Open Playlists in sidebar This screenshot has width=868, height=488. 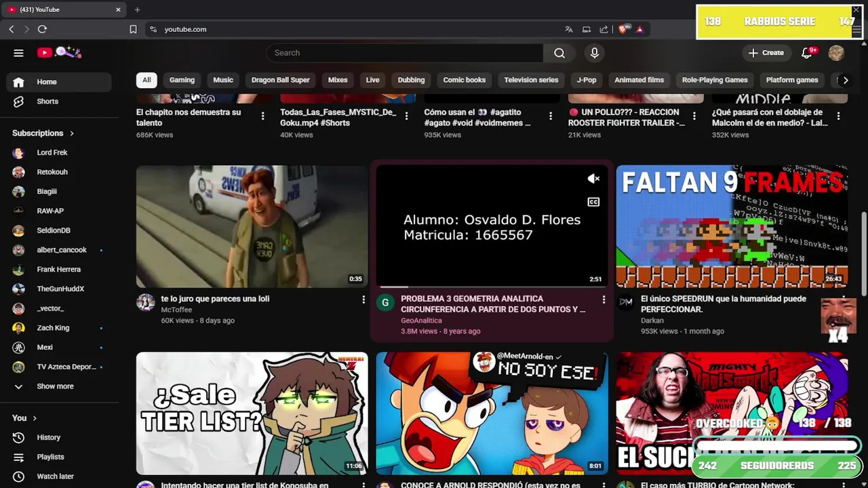tap(58, 457)
